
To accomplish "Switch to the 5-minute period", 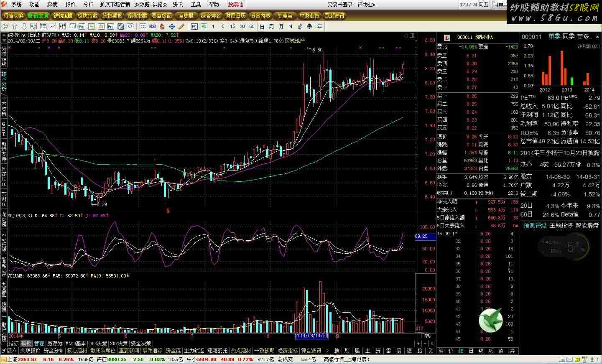I will (223, 26).
